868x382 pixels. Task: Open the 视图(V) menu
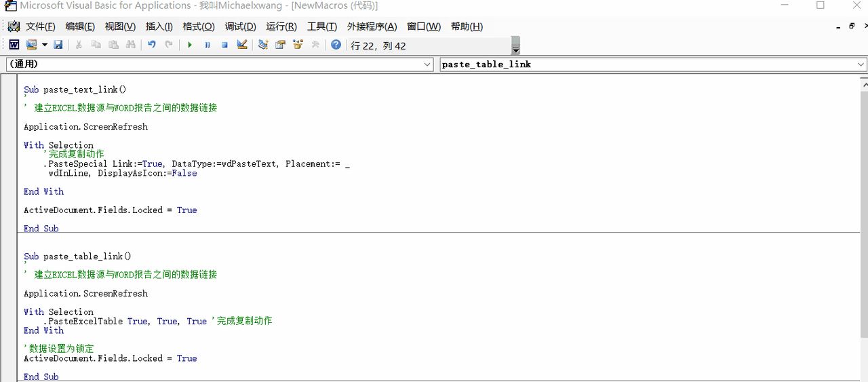(x=120, y=26)
